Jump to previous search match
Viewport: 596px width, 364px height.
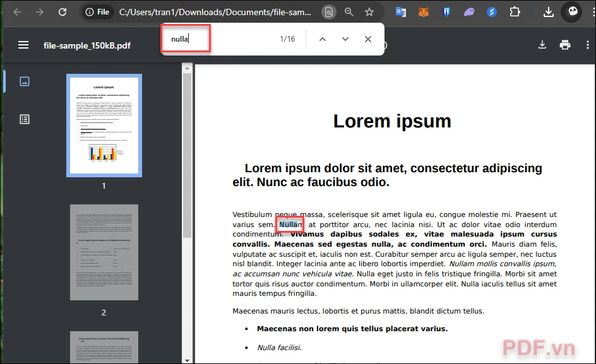[x=323, y=38]
